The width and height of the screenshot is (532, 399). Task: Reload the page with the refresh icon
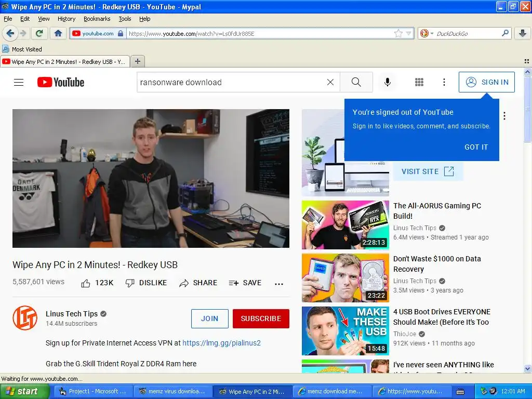pos(39,33)
